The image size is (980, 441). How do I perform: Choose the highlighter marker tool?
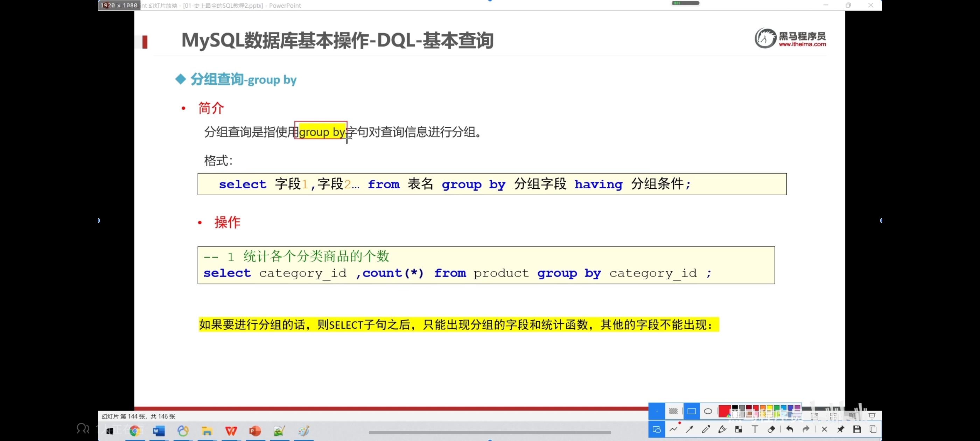(x=722, y=429)
